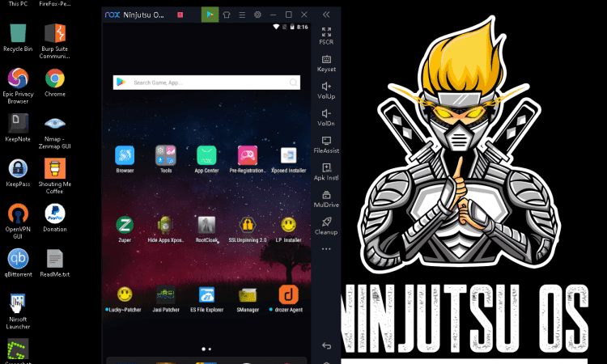The width and height of the screenshot is (607, 364).
Task: Launch App Center in the emulator
Action: click(206, 156)
